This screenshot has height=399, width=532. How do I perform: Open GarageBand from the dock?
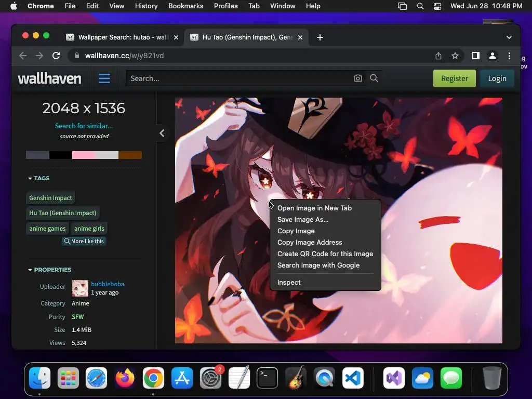(x=296, y=378)
